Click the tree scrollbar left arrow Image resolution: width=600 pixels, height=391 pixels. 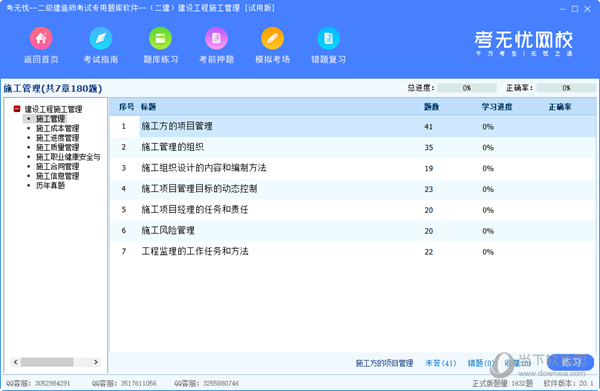(x=16, y=362)
